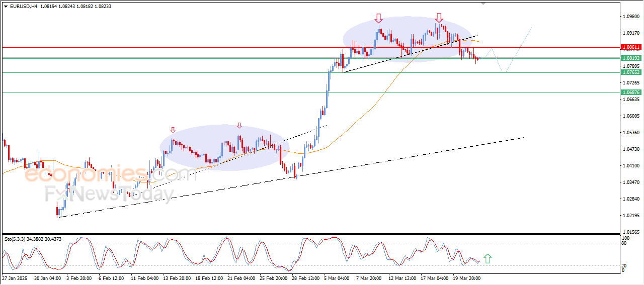This screenshot has width=644, height=285.
Task: Click the 1.06005 value on price axis
Action: click(632, 116)
